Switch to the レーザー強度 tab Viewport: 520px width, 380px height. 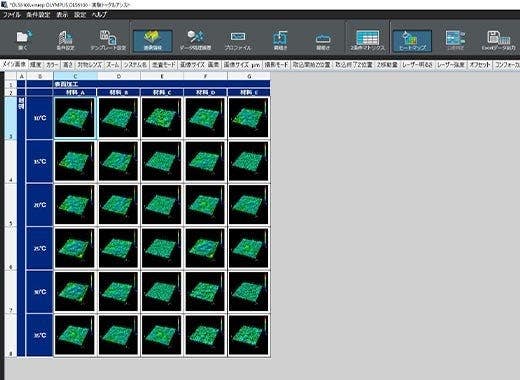coord(451,65)
